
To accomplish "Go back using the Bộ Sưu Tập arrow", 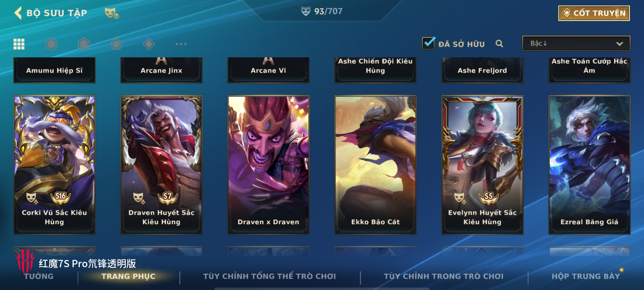I will click(18, 13).
